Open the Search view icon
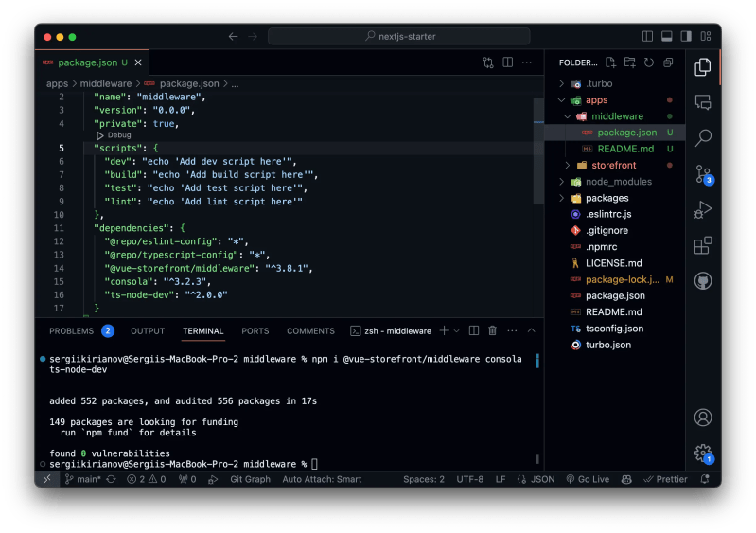The height and width of the screenshot is (533, 756). point(702,138)
